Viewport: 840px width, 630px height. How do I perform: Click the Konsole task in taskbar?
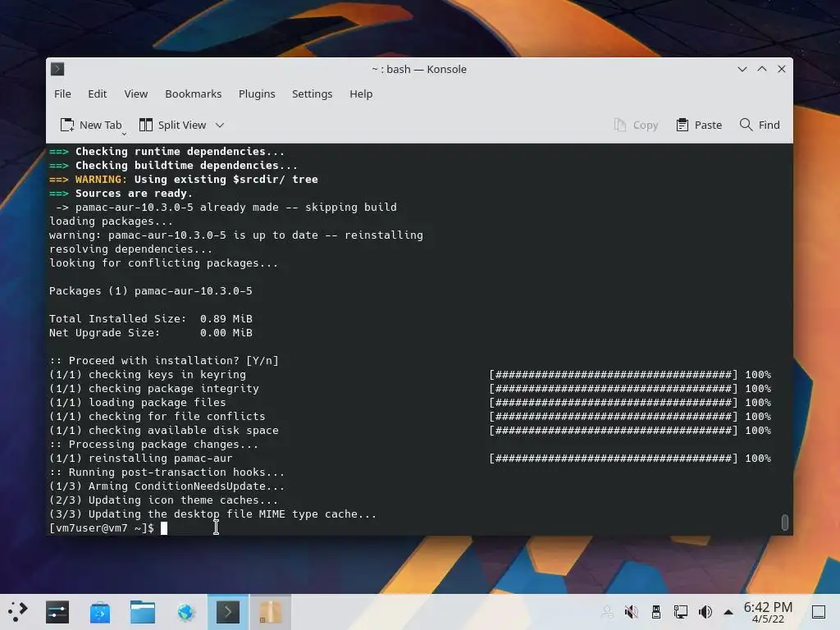coord(228,612)
